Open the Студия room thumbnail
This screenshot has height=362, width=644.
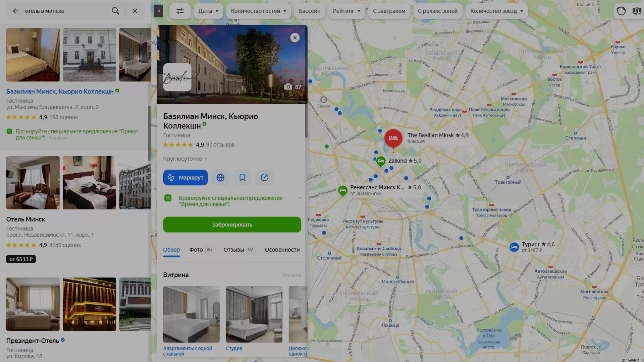tap(254, 314)
